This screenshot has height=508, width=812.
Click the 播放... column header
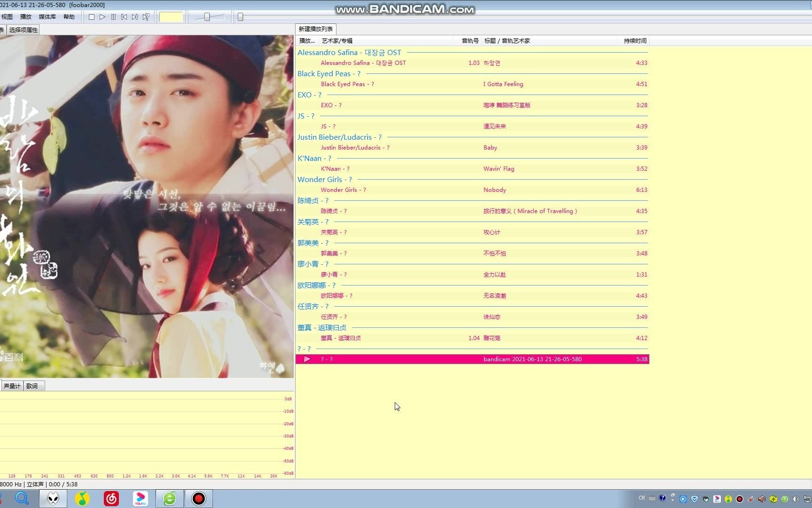pos(307,41)
